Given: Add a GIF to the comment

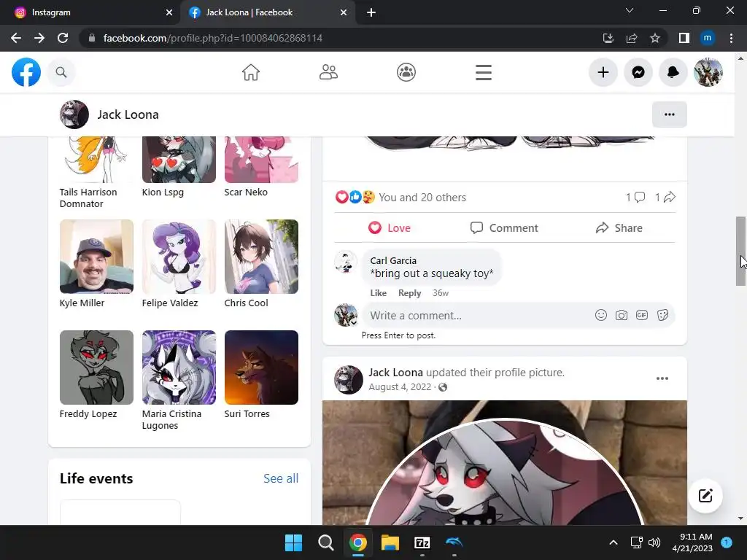Looking at the screenshot, I should click(x=642, y=315).
